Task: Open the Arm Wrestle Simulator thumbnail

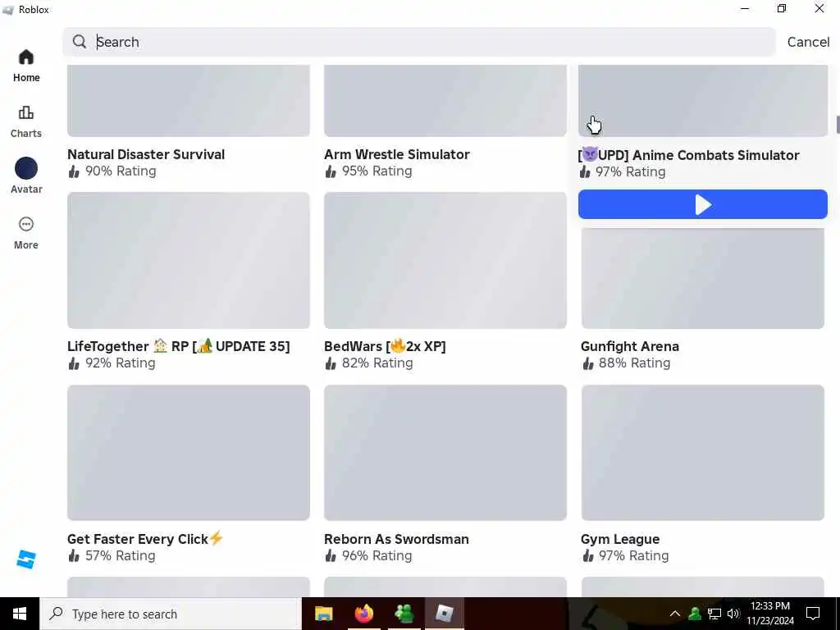Action: (445, 101)
